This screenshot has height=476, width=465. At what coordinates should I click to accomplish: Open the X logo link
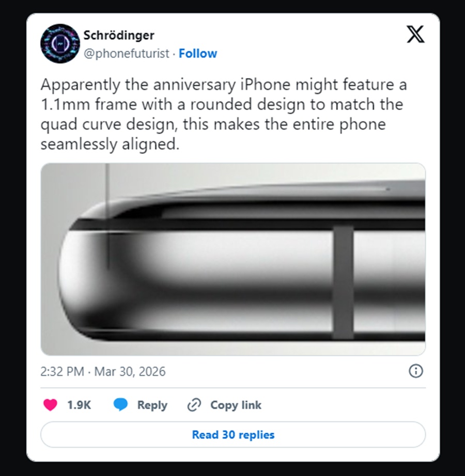click(415, 34)
